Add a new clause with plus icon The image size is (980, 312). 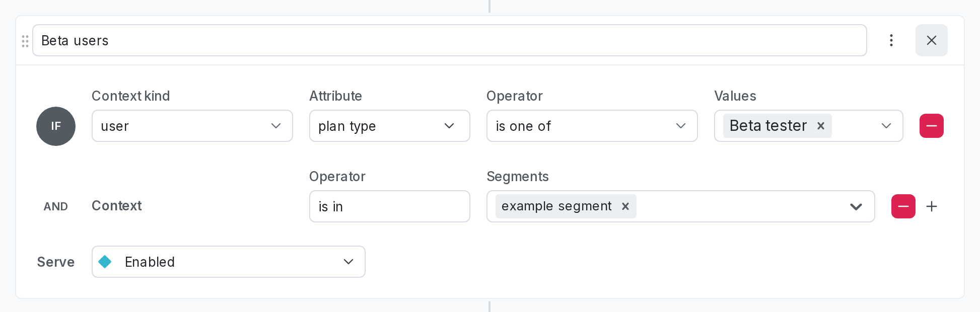[932, 206]
